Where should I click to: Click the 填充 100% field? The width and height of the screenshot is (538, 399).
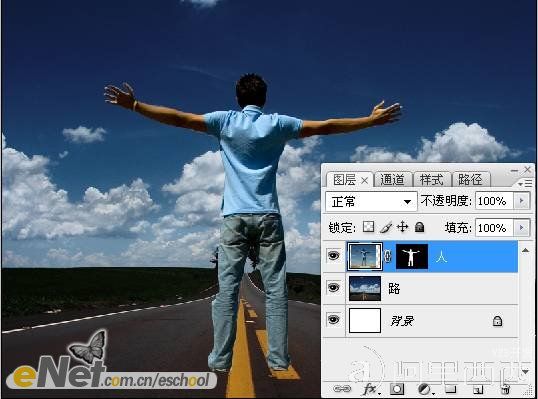coord(494,227)
